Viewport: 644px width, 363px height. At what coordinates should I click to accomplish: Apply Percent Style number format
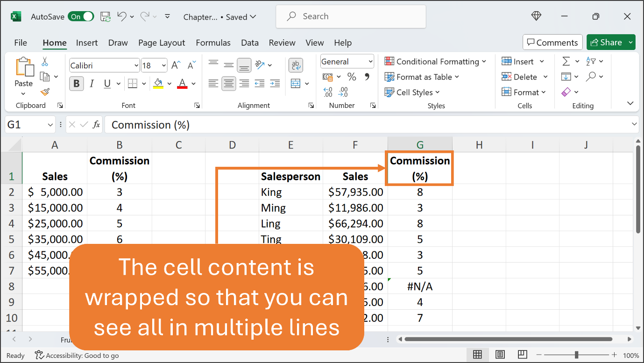click(x=352, y=77)
